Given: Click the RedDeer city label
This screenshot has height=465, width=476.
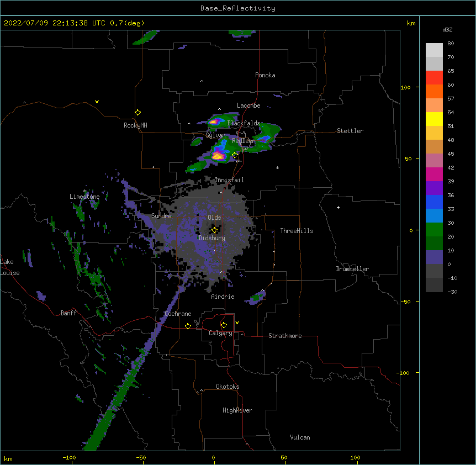Looking at the screenshot, I should 244,141.
